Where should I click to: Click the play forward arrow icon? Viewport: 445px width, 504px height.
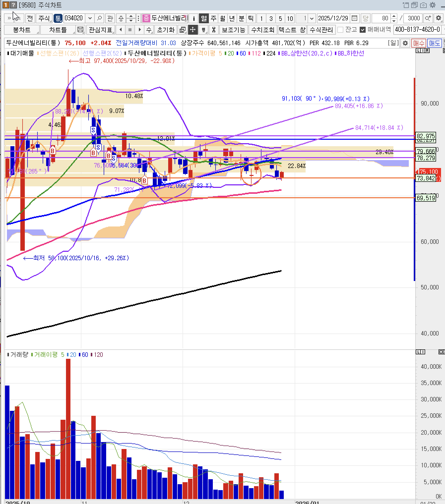pos(140,30)
